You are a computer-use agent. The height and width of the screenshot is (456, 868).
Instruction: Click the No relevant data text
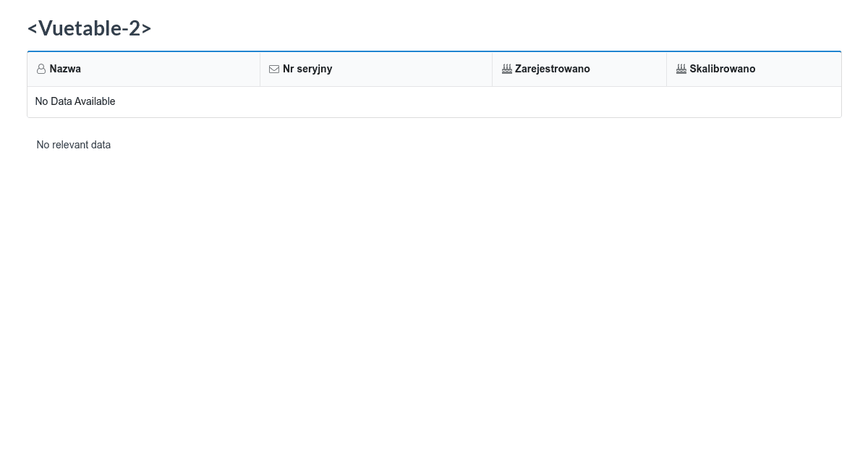click(x=73, y=145)
